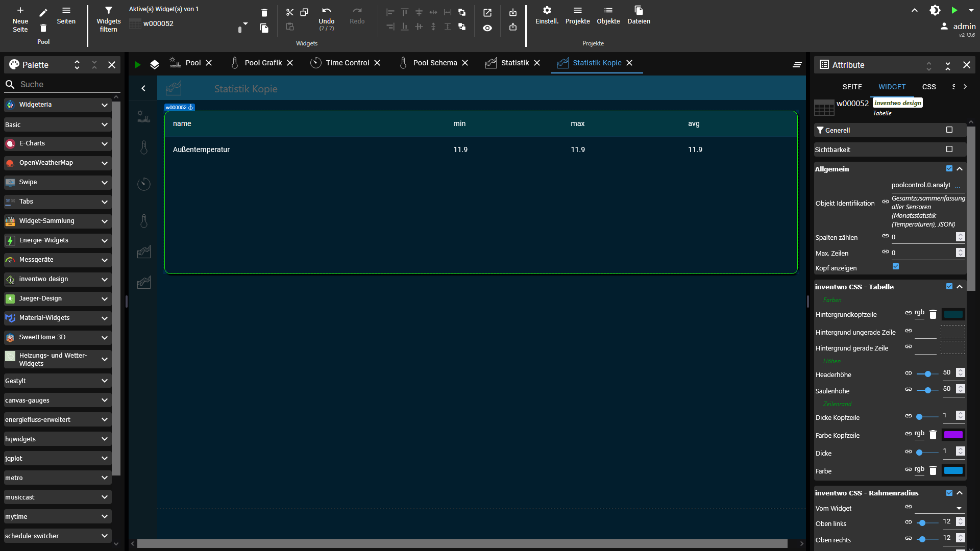Select the CSS tab in the Attribute panel

[x=929, y=87]
